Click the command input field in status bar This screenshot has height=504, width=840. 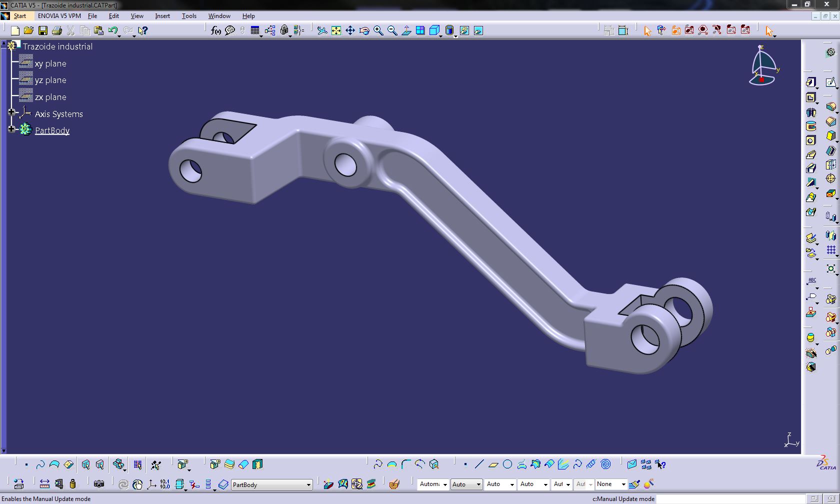731,498
